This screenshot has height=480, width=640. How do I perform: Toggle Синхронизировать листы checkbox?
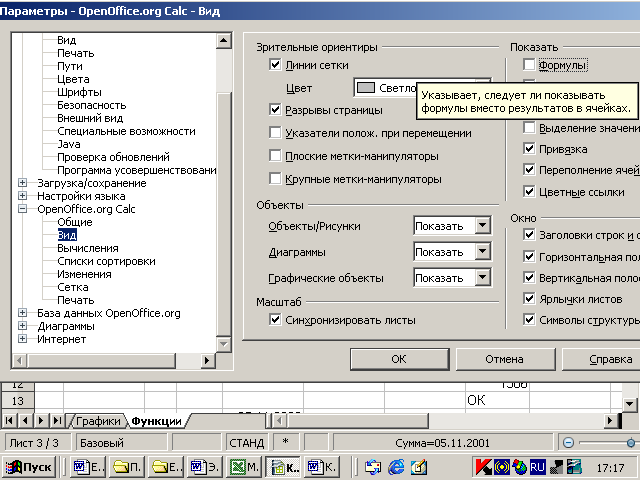click(x=275, y=320)
